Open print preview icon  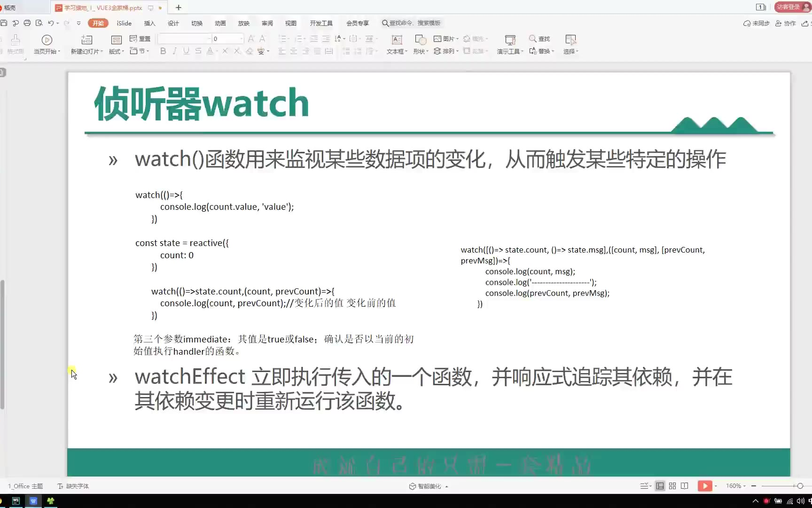point(39,23)
